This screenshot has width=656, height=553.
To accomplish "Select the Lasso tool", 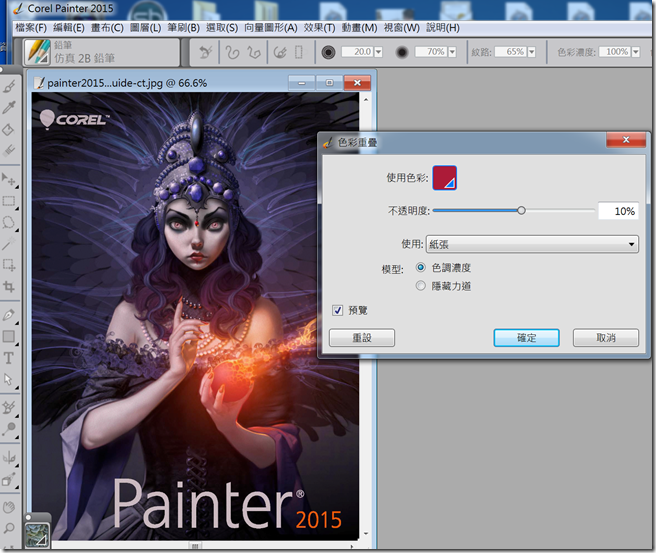I will [9, 223].
